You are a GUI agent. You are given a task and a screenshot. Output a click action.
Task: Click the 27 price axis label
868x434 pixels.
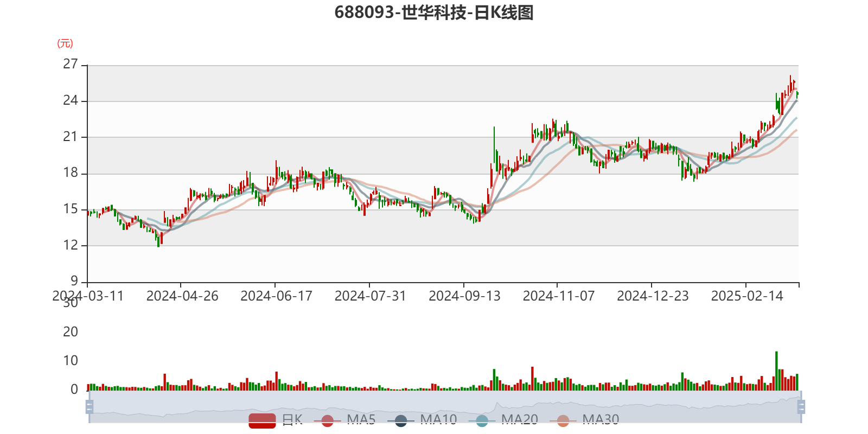pyautogui.click(x=71, y=64)
